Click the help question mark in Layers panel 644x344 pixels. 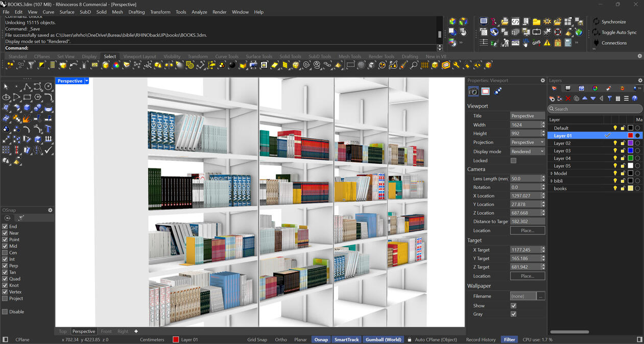pos(634,98)
